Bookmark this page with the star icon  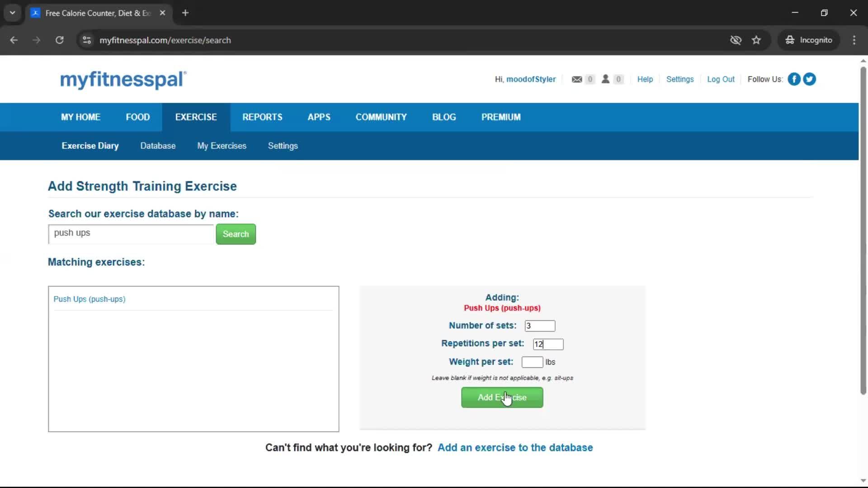pos(756,40)
